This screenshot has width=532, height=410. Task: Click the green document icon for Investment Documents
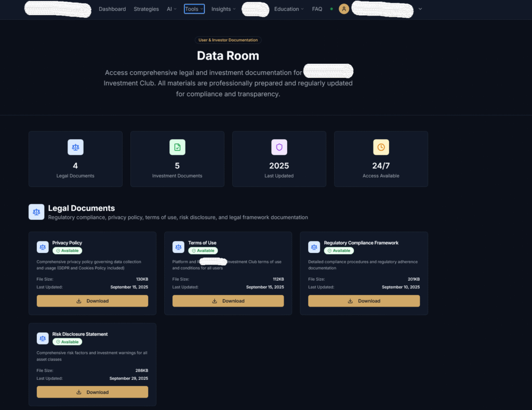pyautogui.click(x=177, y=147)
